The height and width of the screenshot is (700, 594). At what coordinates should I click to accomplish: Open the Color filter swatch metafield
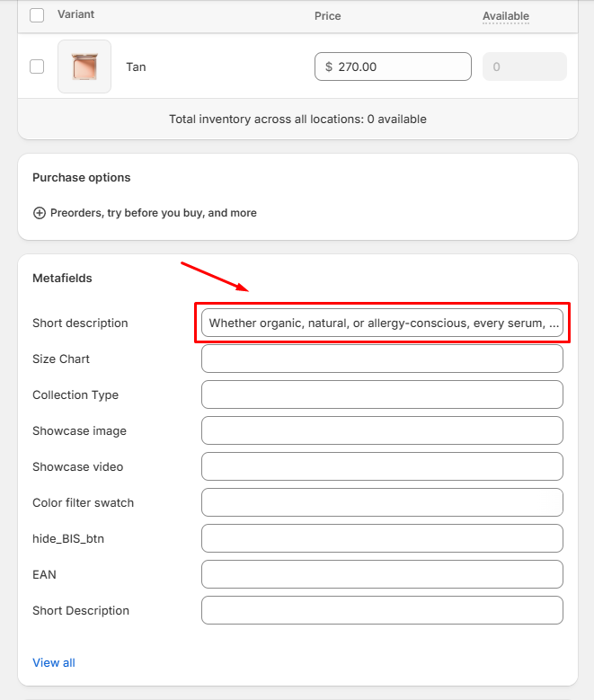point(382,502)
